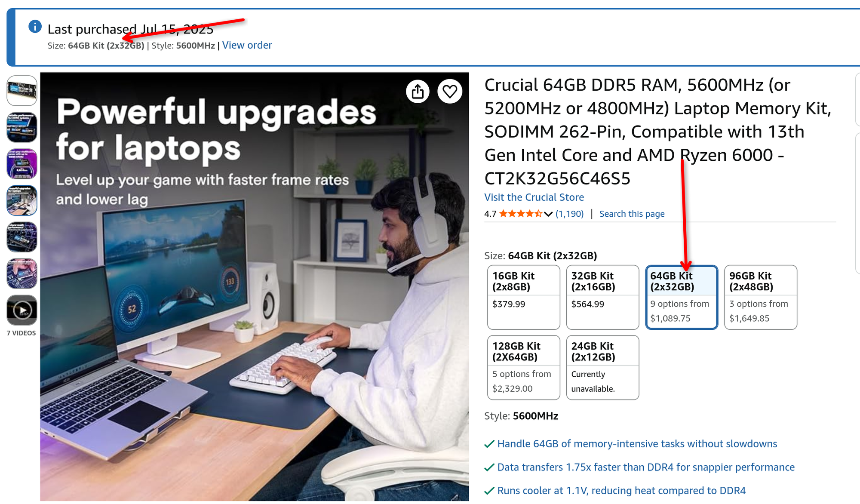Expand the star rating dropdown chevron
860x504 pixels.
[548, 214]
